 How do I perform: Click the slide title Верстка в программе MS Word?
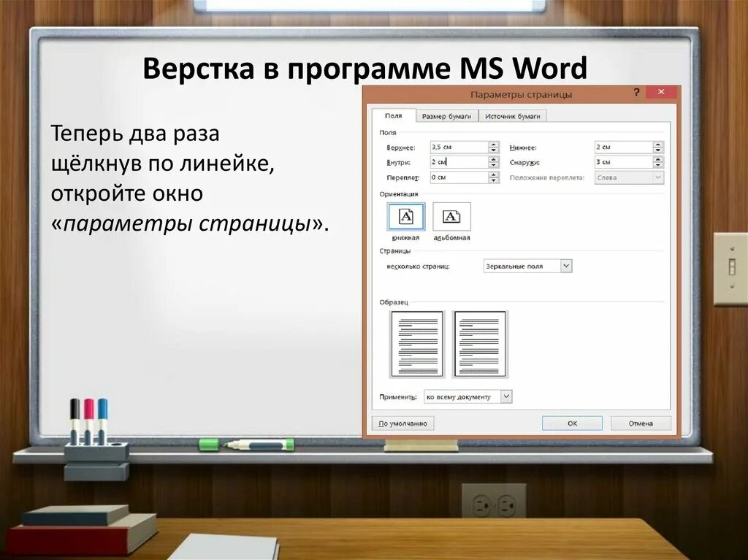[x=365, y=68]
